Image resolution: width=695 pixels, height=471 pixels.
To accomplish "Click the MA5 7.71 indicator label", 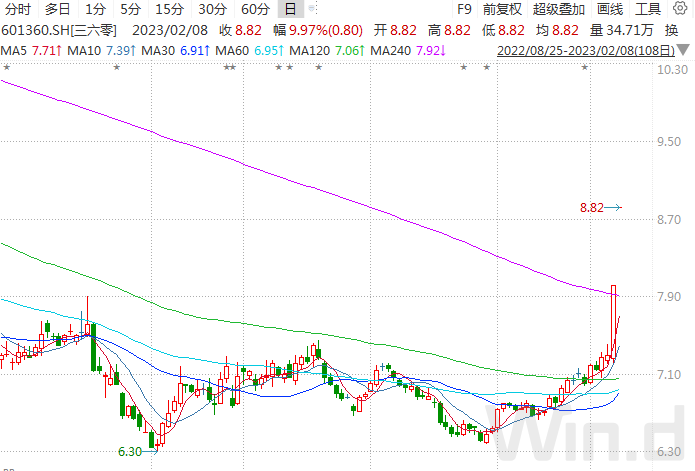I will [x=31, y=51].
